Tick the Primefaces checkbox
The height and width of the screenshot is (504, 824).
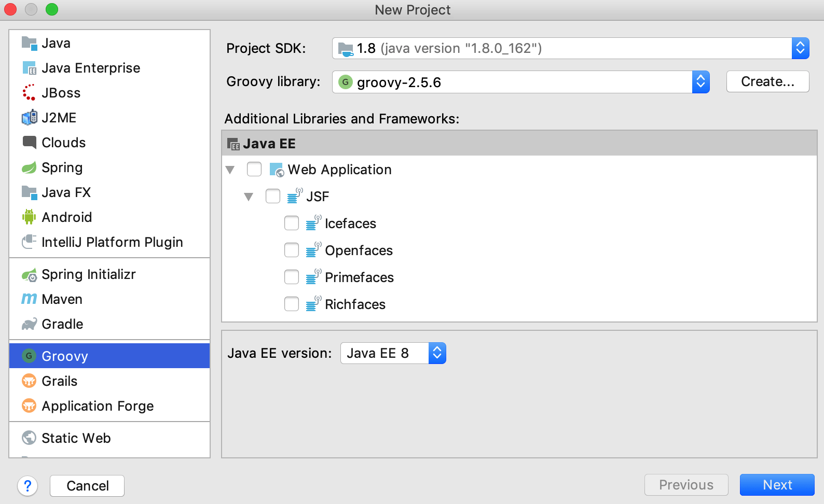point(292,277)
